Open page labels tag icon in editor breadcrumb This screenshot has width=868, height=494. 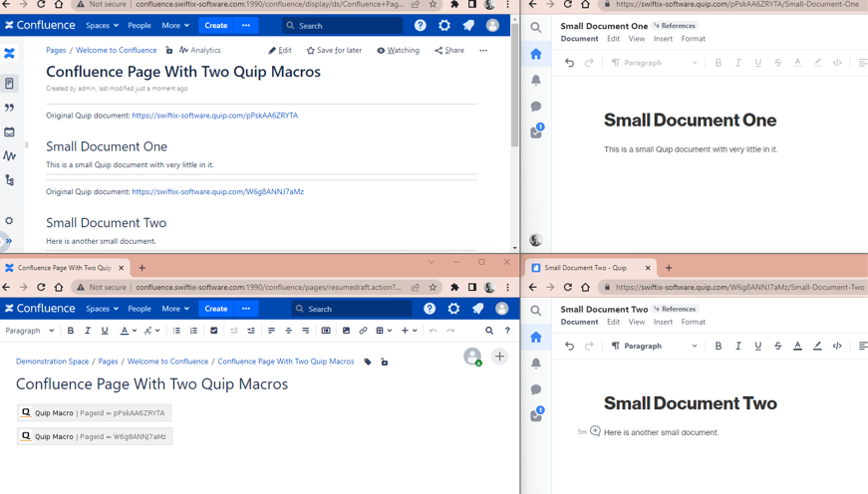click(x=368, y=362)
